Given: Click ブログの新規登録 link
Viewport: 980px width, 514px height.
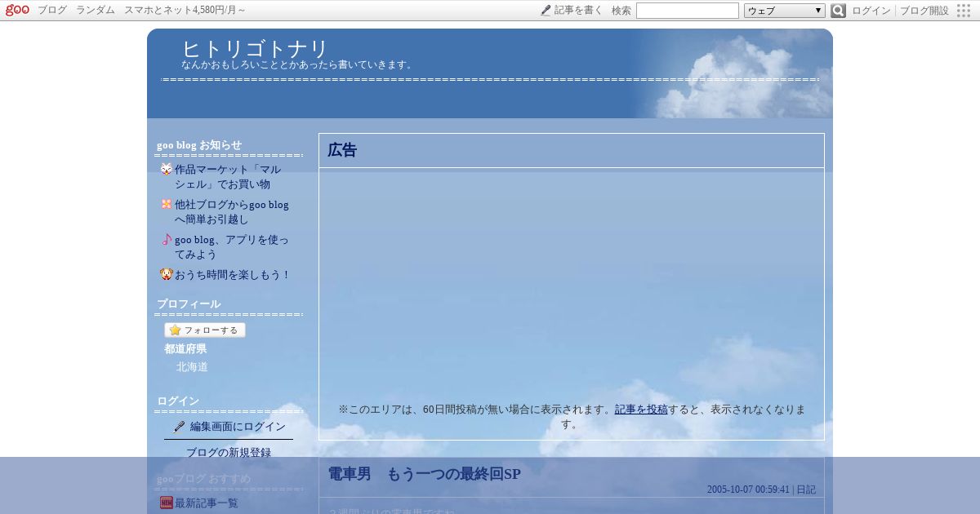Looking at the screenshot, I should point(229,453).
